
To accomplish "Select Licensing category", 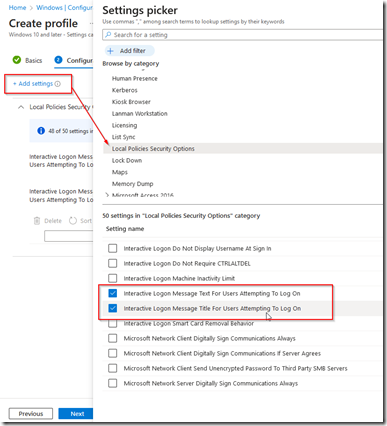I will (124, 125).
